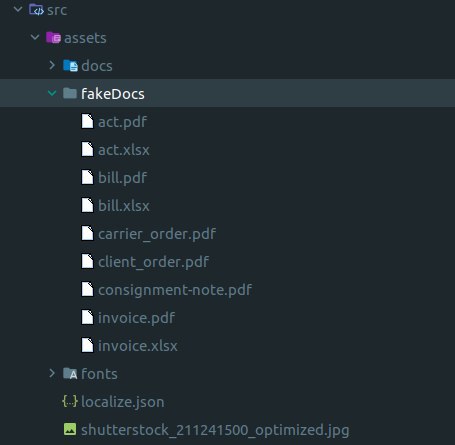Select the src folder label

pos(57,10)
